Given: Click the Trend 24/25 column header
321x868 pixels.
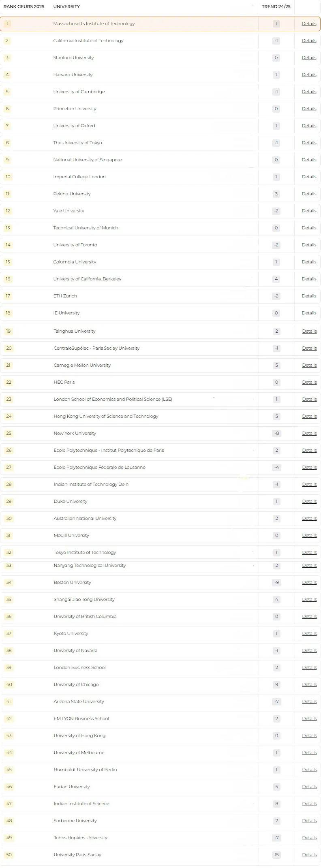Looking at the screenshot, I should pos(276,6).
